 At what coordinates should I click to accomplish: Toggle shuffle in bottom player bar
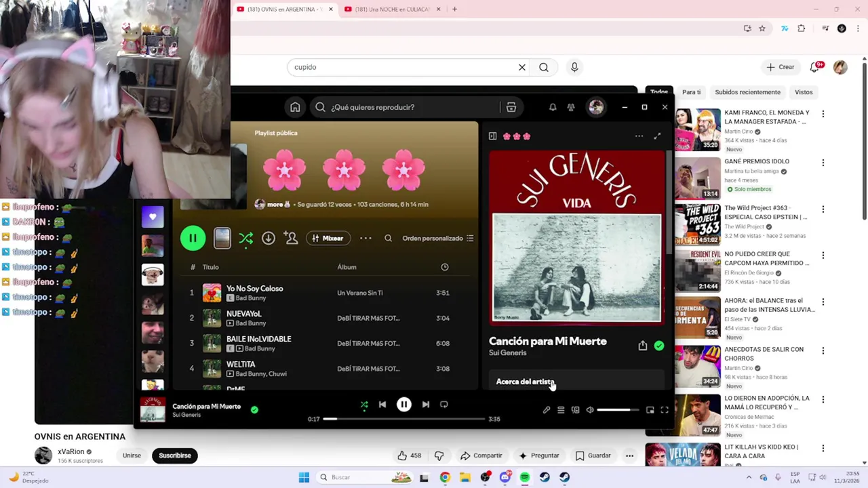point(364,405)
